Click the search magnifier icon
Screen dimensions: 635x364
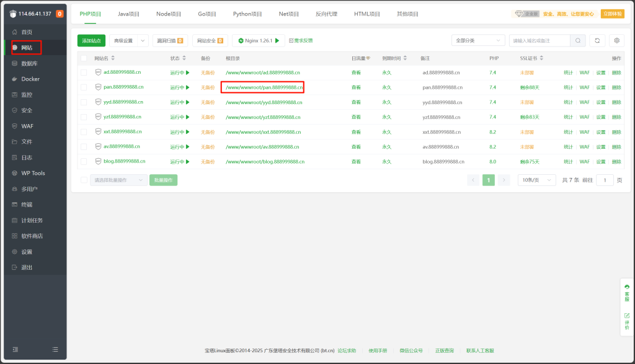click(577, 40)
